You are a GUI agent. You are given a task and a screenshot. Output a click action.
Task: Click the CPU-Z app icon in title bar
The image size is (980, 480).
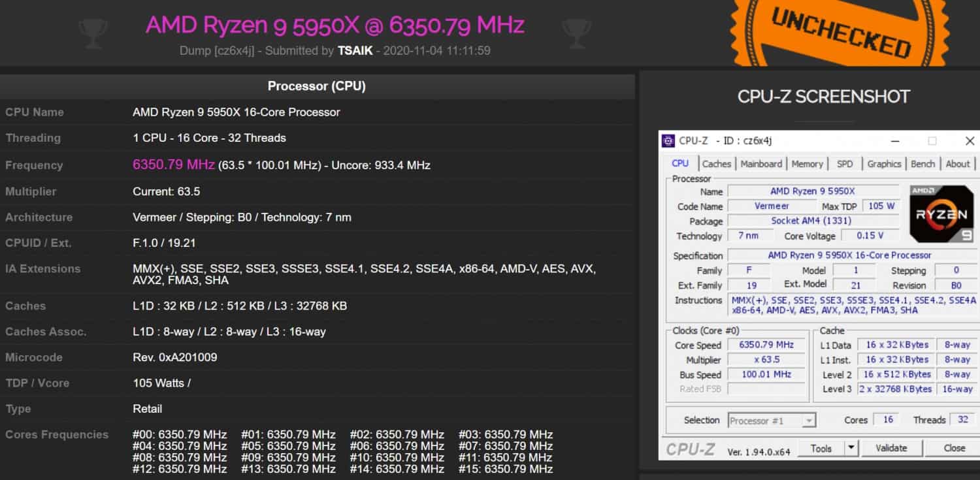pos(668,141)
